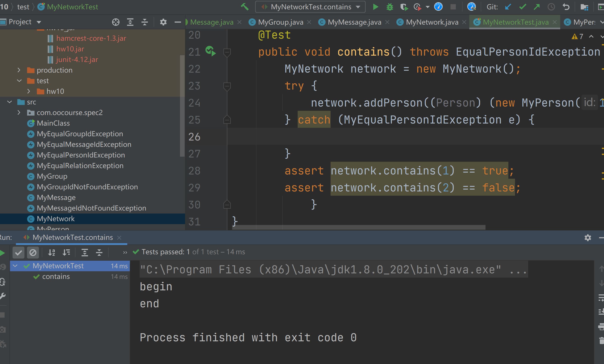Viewport: 604px width, 364px height.
Task: Click the Git rollback undo arrow
Action: 566,7
